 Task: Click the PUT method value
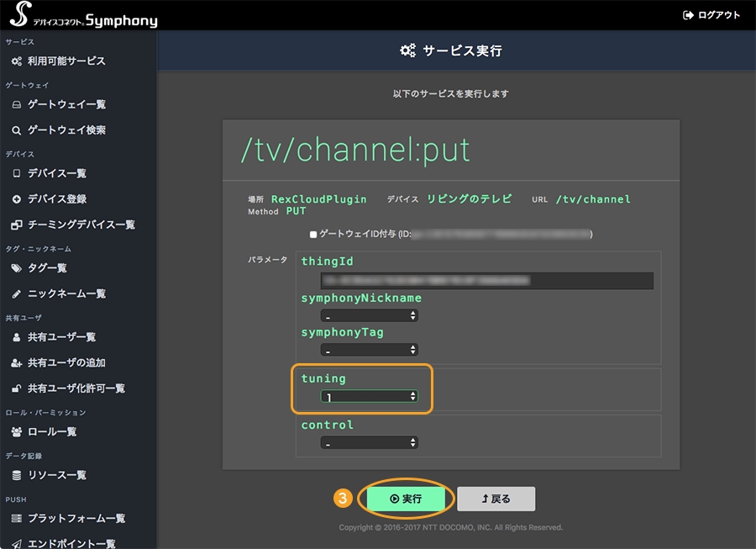pos(296,211)
